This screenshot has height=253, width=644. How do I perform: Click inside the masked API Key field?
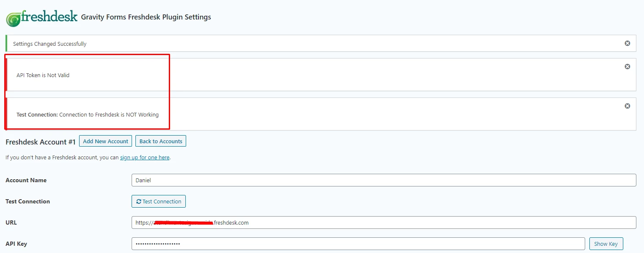[x=358, y=244]
